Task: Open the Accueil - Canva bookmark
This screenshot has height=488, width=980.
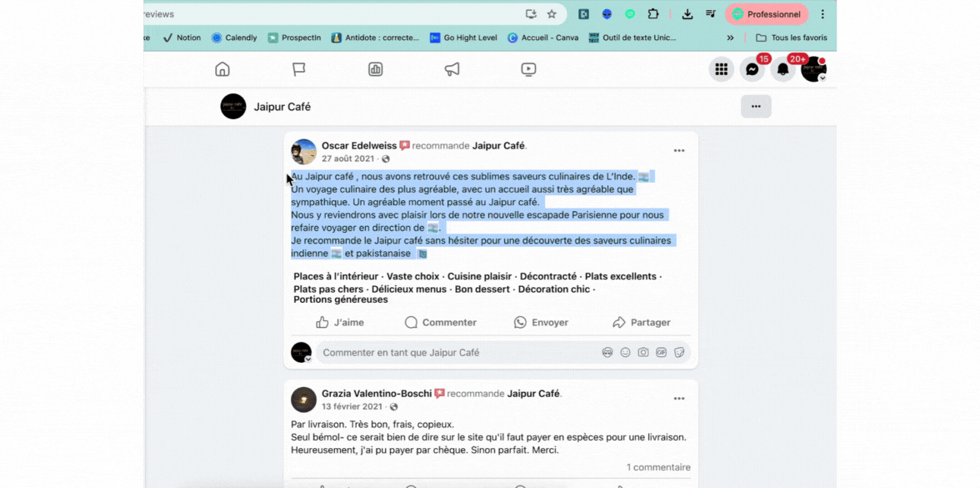Action: tap(543, 38)
